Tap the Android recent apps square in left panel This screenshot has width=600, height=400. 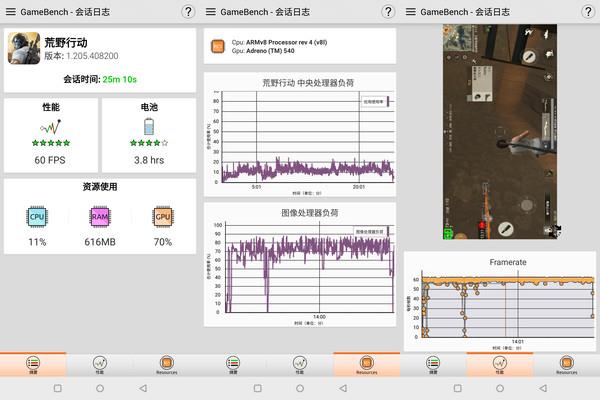(58, 388)
